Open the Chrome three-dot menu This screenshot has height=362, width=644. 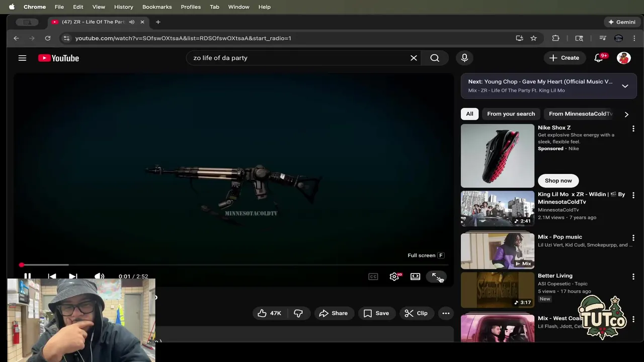click(x=634, y=38)
